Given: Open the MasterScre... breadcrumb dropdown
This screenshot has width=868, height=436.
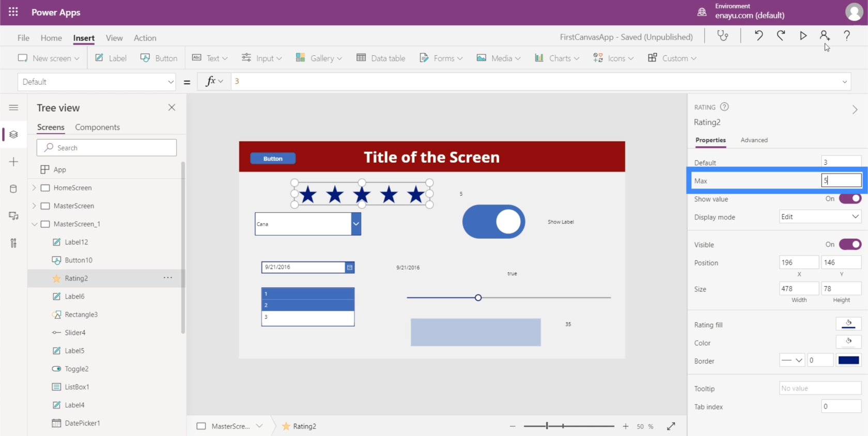Looking at the screenshot, I should point(259,426).
